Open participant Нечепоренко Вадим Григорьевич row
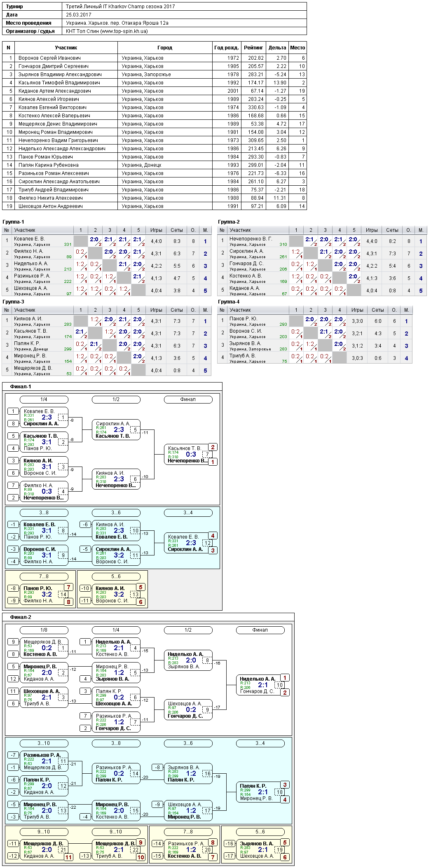 (155, 140)
